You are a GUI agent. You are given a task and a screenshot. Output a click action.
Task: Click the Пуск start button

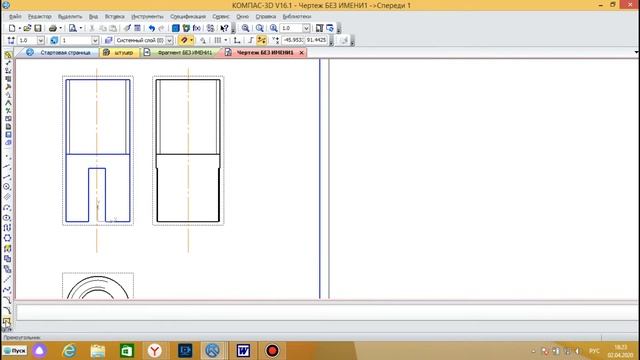pyautogui.click(x=15, y=351)
